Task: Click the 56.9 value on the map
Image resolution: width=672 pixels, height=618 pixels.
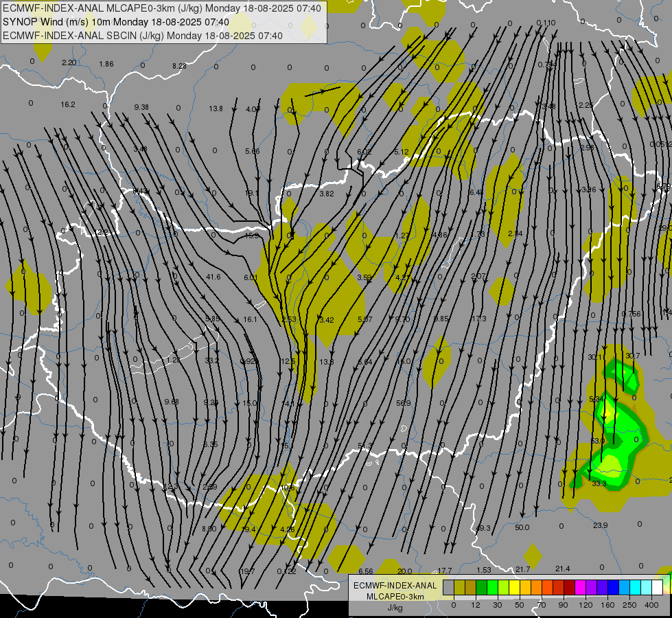Action: [404, 403]
